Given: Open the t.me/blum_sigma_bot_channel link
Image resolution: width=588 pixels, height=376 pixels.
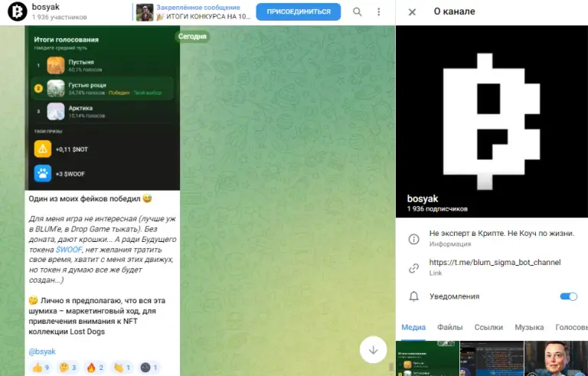Looking at the screenshot, I should tap(495, 263).
